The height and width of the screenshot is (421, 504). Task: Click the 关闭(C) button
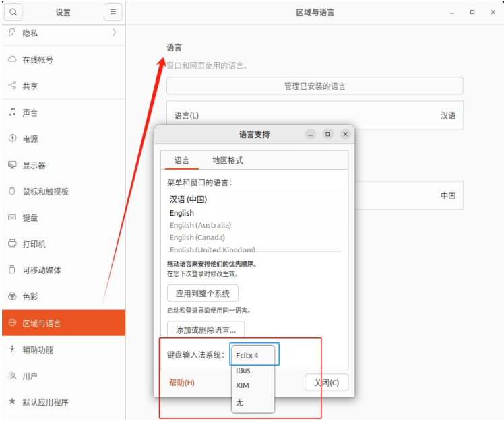tap(326, 383)
